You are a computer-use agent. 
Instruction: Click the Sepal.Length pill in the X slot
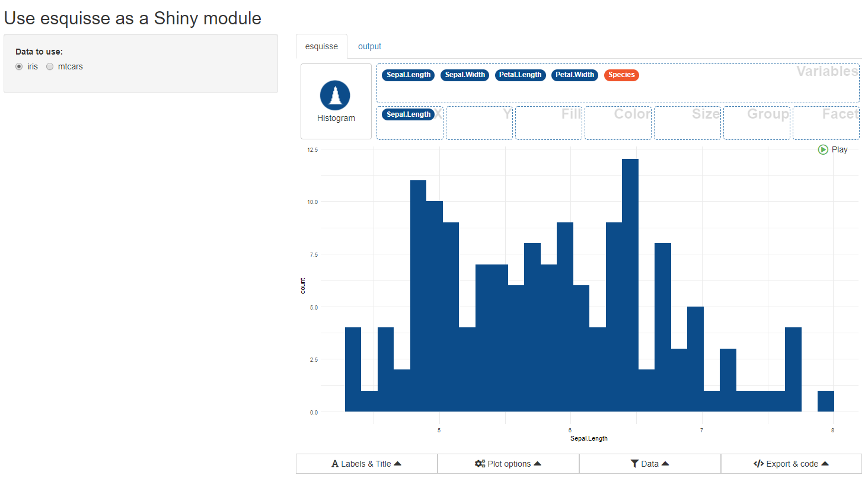point(409,114)
